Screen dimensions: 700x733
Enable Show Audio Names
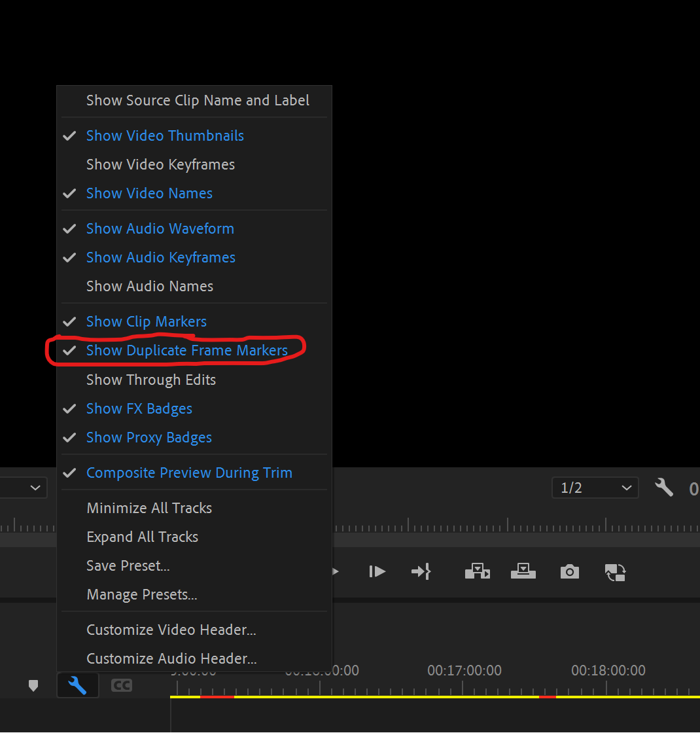click(194, 286)
